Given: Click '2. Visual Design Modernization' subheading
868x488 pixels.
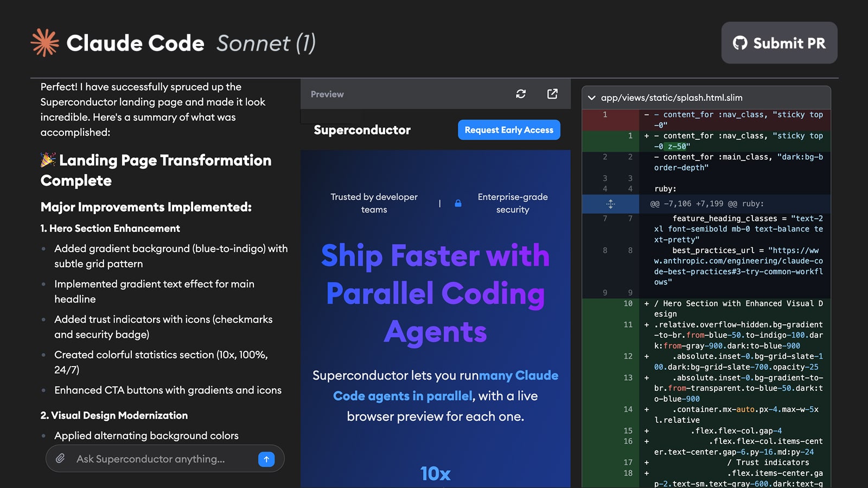Looking at the screenshot, I should click(114, 416).
